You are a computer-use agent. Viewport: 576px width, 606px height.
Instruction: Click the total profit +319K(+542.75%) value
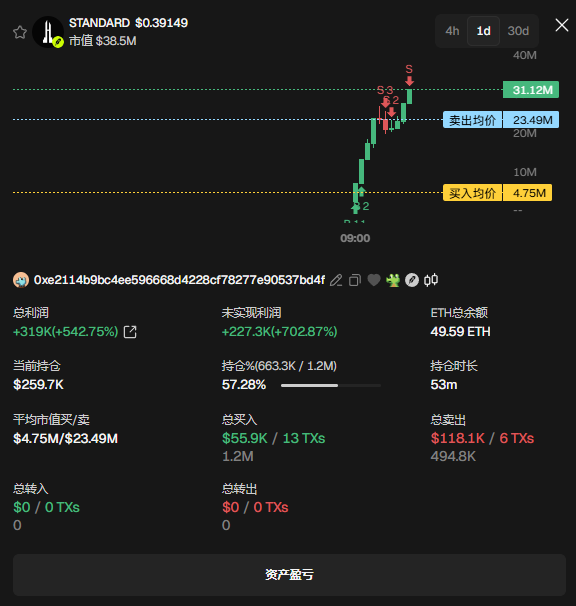65,332
